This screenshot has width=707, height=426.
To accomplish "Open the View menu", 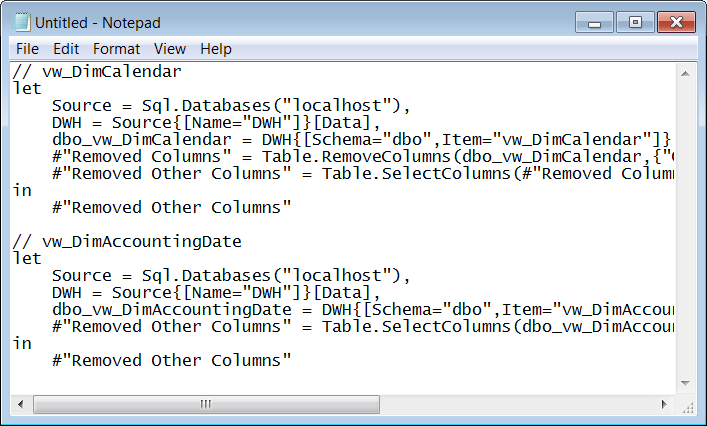I will (170, 49).
